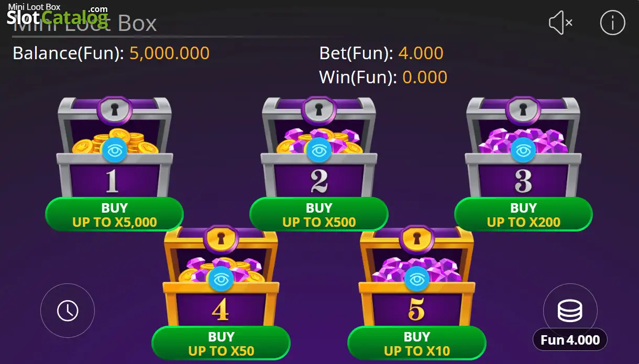The height and width of the screenshot is (364, 639).
Task: Show chest 4 contents via eye icon
Action: click(x=220, y=279)
